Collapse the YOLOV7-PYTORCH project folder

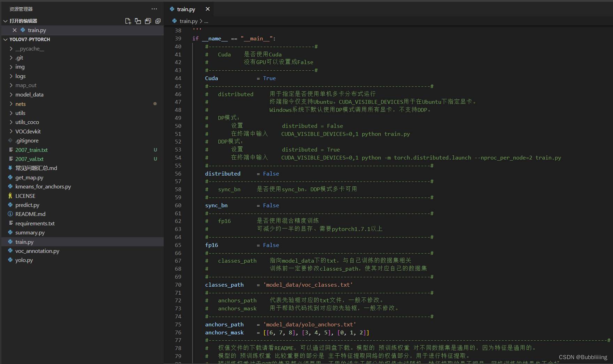coord(5,40)
